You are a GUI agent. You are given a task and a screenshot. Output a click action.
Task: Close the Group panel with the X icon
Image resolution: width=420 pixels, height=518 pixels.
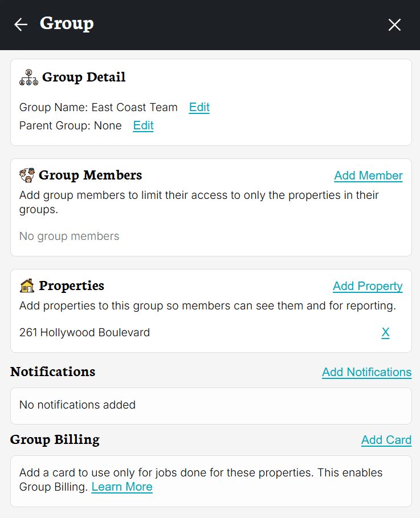click(x=394, y=25)
